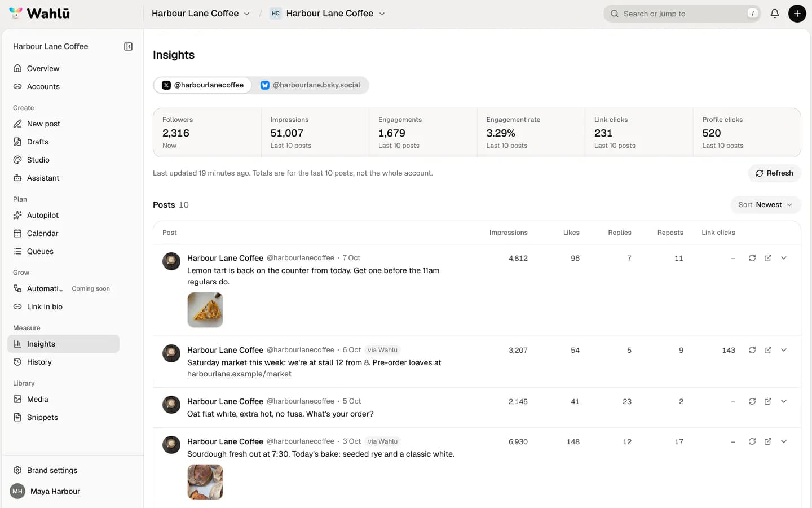The image size is (812, 508).
Task: Open the Sort Newest dropdown
Action: point(765,205)
